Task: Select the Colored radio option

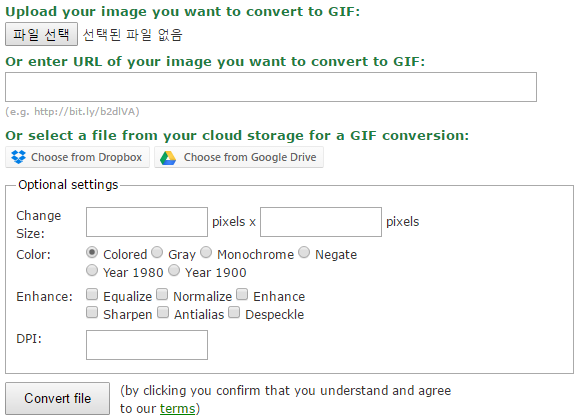Action: coord(92,253)
